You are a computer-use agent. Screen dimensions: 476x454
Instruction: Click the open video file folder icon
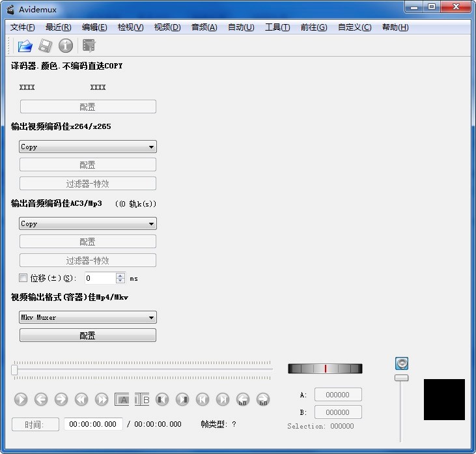click(x=25, y=46)
